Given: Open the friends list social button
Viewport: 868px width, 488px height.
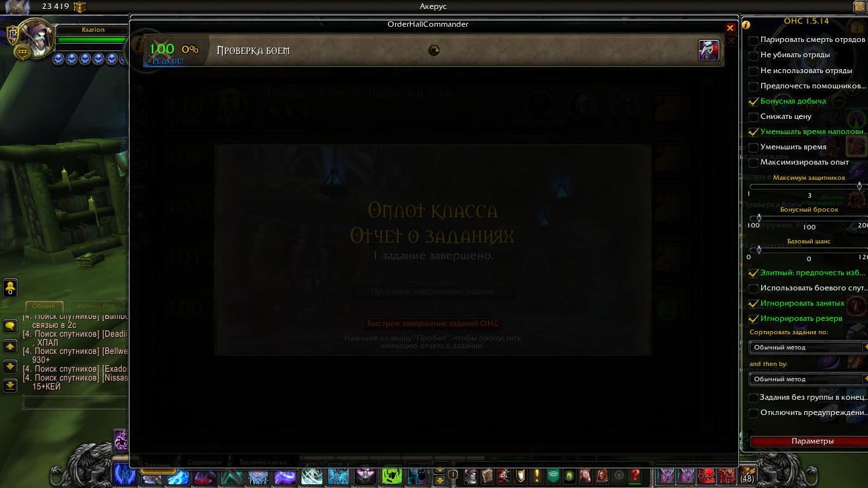Looking at the screenshot, I should point(10,288).
